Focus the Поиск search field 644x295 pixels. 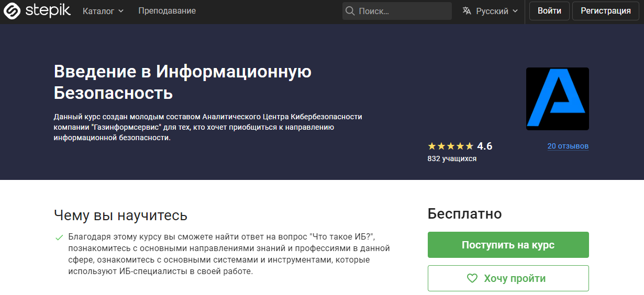coord(397,11)
